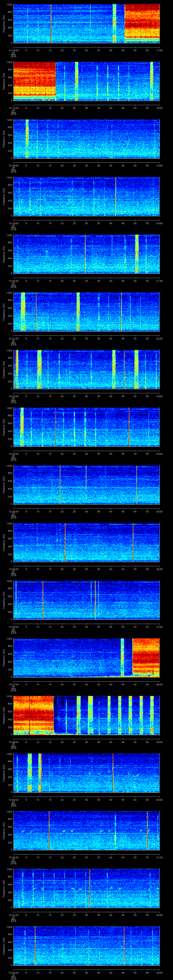Select the 10:27:00 time axis label
Viewport: 173px width, 980px height.
13,684
